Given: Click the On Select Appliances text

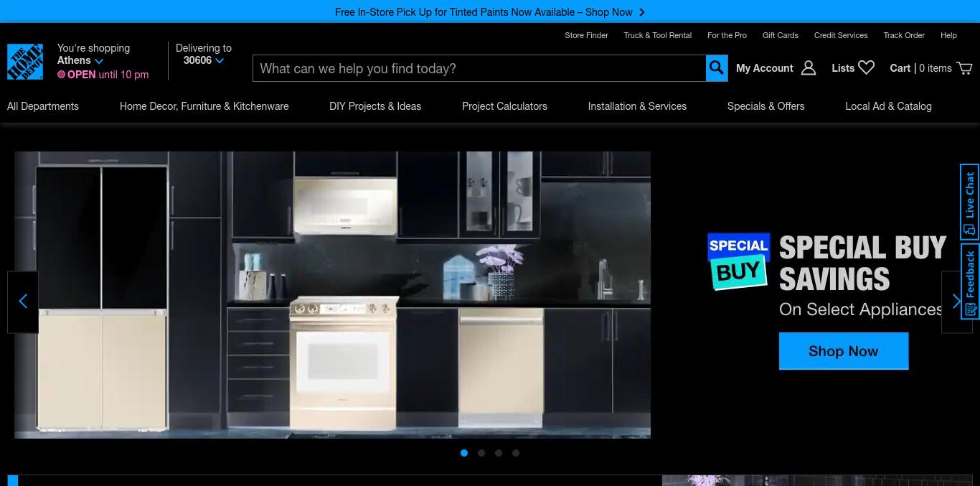Looking at the screenshot, I should [861, 309].
